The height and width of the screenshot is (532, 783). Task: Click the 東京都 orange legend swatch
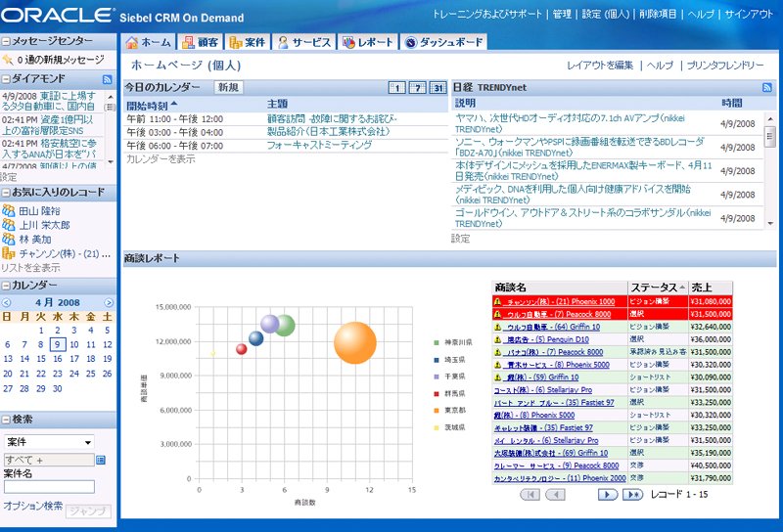point(437,410)
